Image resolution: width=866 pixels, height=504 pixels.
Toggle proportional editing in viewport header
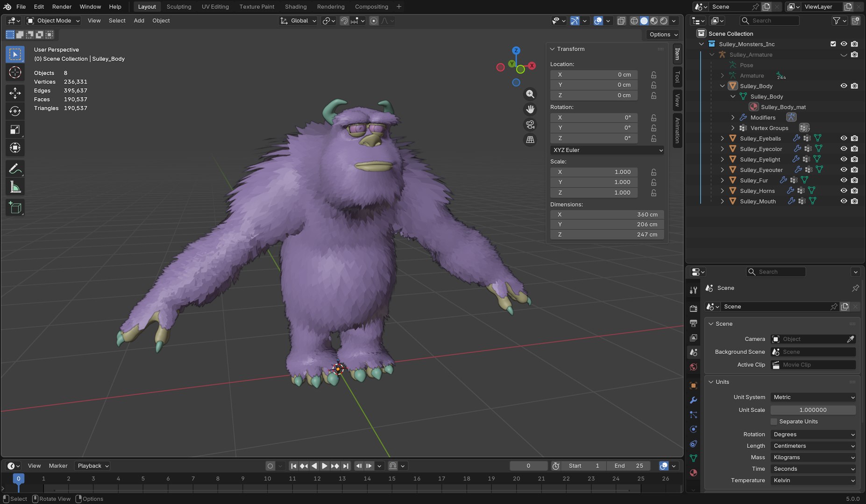[x=374, y=21]
